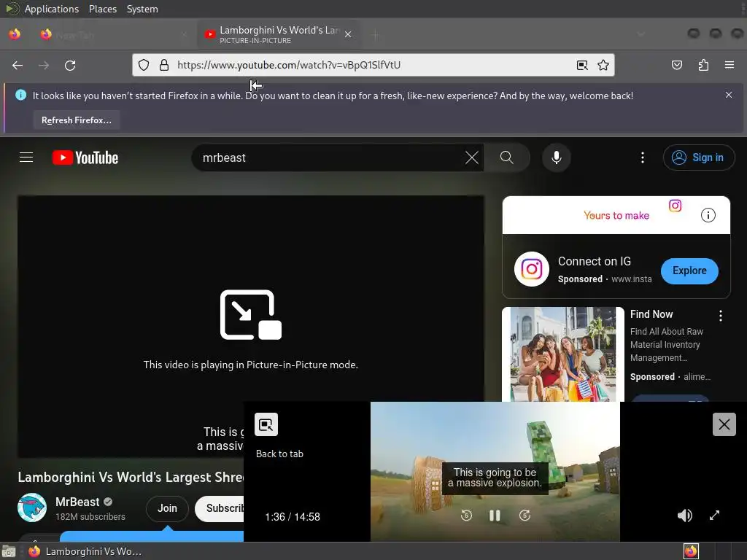
Task: Go to YouTube home via the logo
Action: [x=85, y=157]
